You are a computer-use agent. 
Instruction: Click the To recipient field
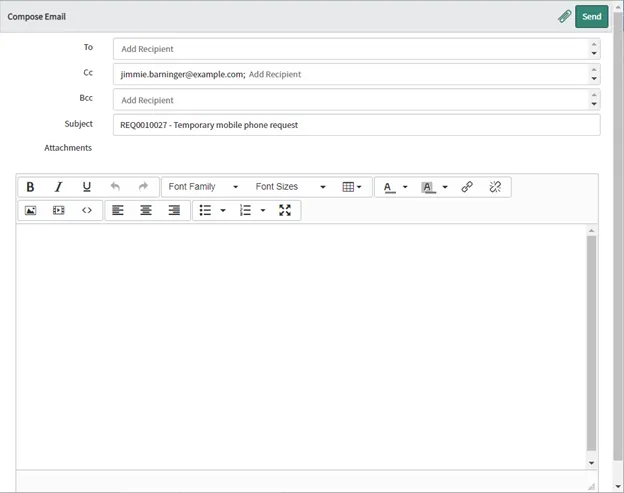(350, 48)
